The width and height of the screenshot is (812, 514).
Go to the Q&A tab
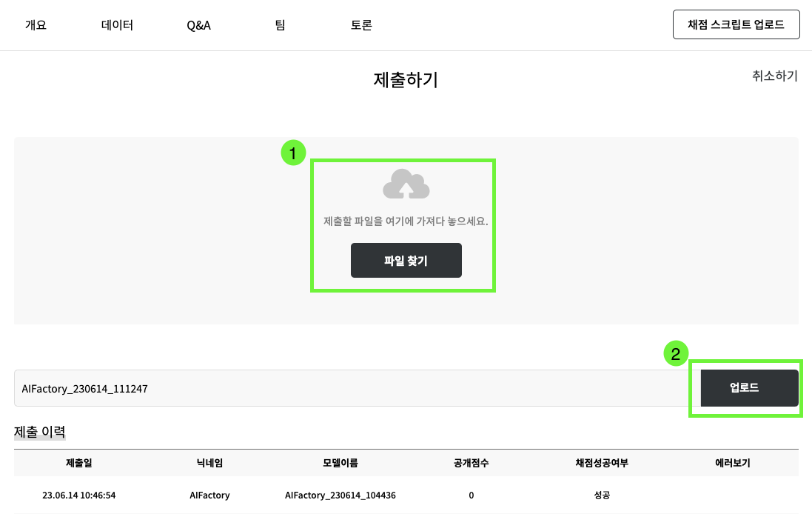click(198, 25)
